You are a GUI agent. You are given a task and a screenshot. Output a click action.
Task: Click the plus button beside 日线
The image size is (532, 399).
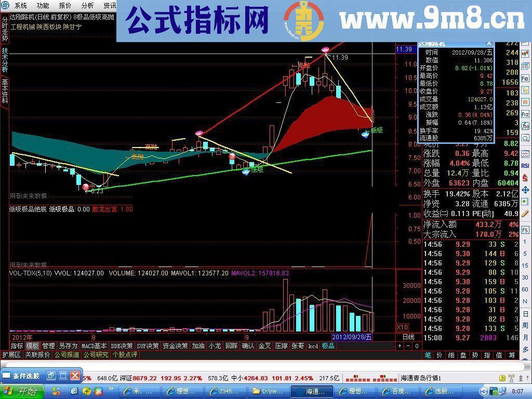tap(400, 346)
